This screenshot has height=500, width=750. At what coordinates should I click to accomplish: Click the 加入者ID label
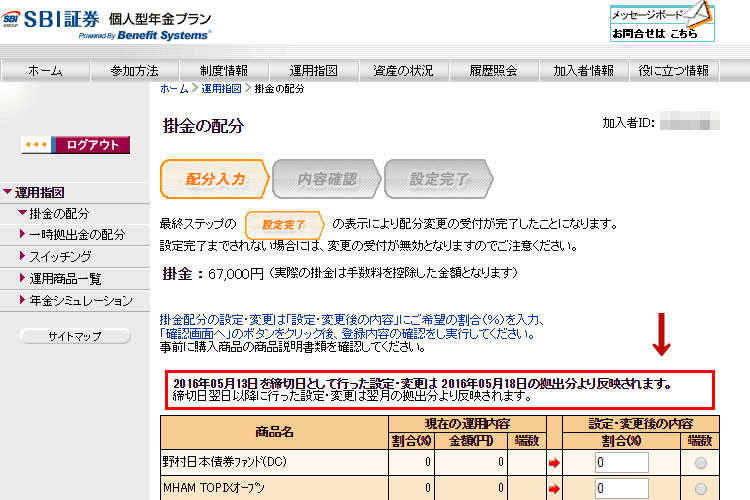tap(628, 123)
